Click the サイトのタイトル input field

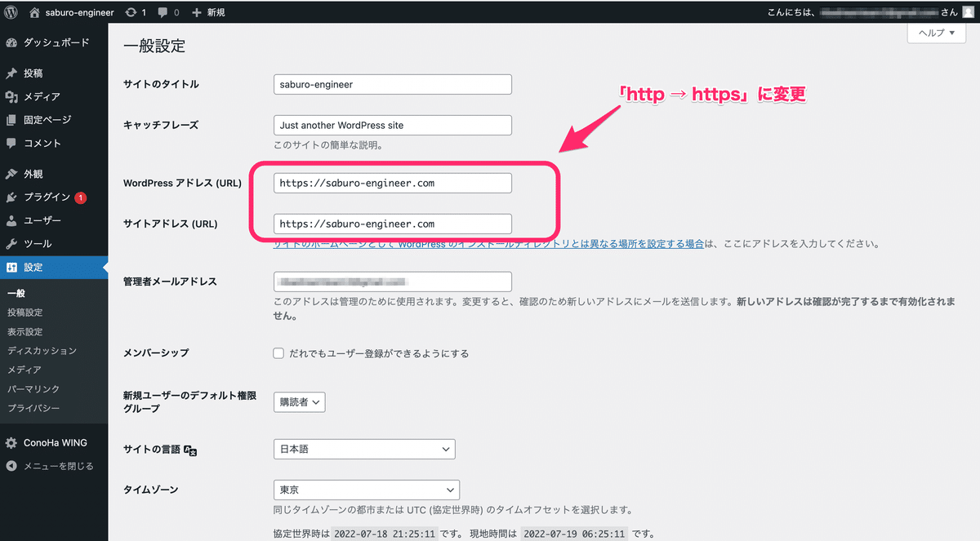click(393, 84)
